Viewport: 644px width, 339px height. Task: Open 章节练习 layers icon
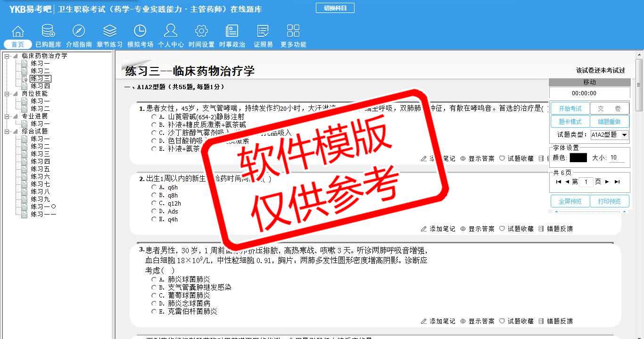click(109, 31)
